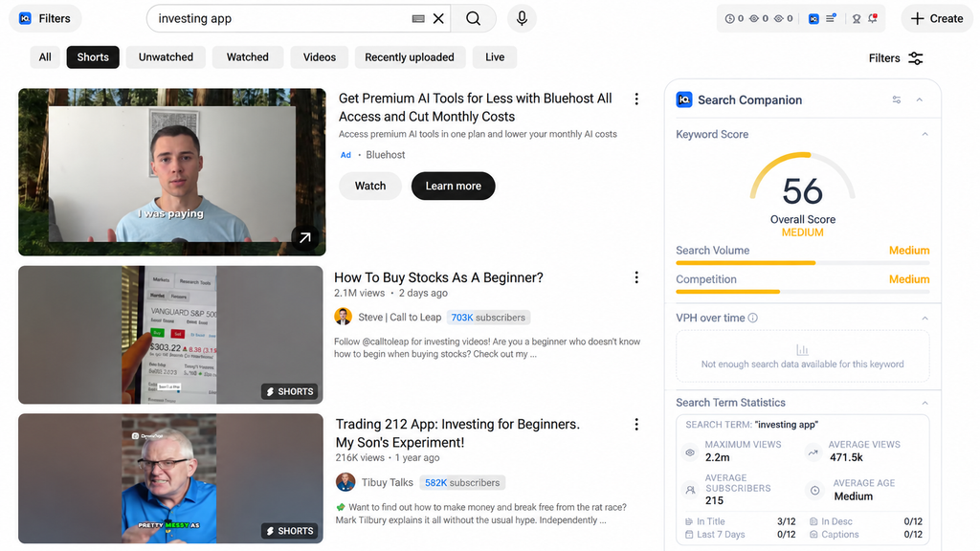This screenshot has width=980, height=551.
Task: Open the Tibuy Talks channel avatar
Action: tap(345, 482)
